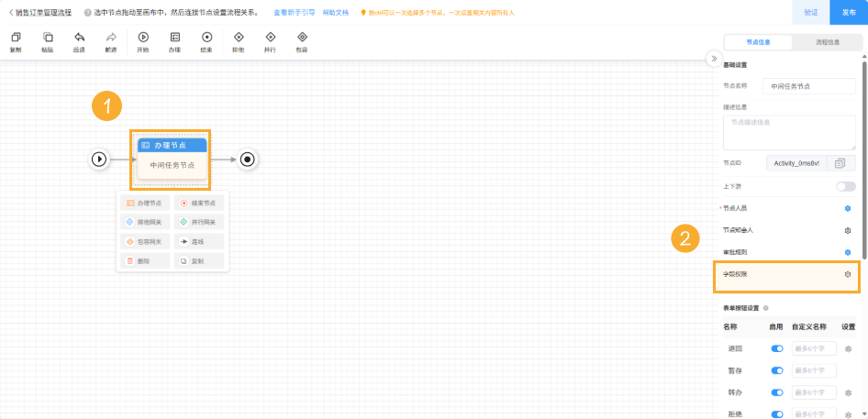The image size is (868, 419).
Task: Open the 转办 row settings gear
Action: [x=848, y=392]
